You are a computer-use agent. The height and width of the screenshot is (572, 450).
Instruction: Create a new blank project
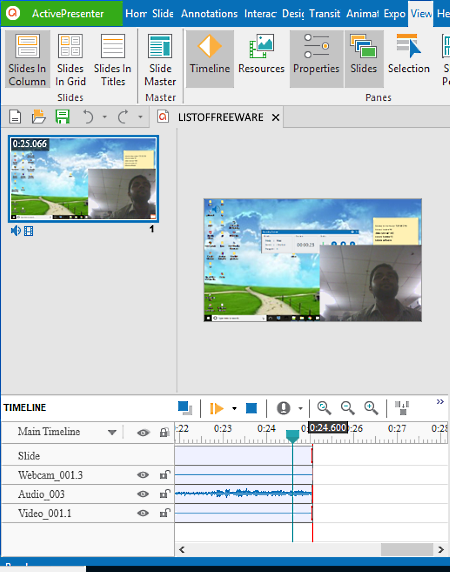(x=15, y=117)
